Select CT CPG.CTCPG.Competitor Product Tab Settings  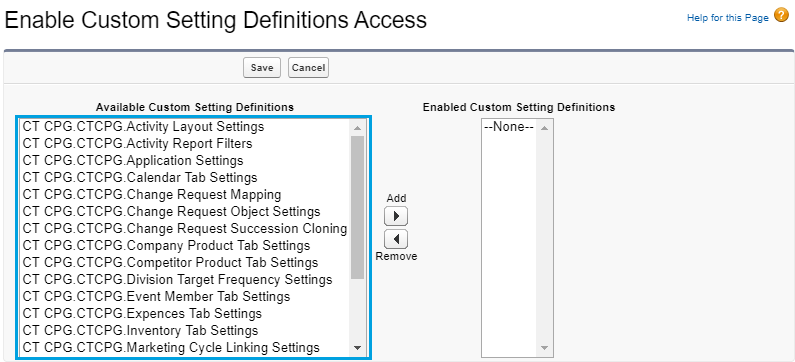pos(185,263)
